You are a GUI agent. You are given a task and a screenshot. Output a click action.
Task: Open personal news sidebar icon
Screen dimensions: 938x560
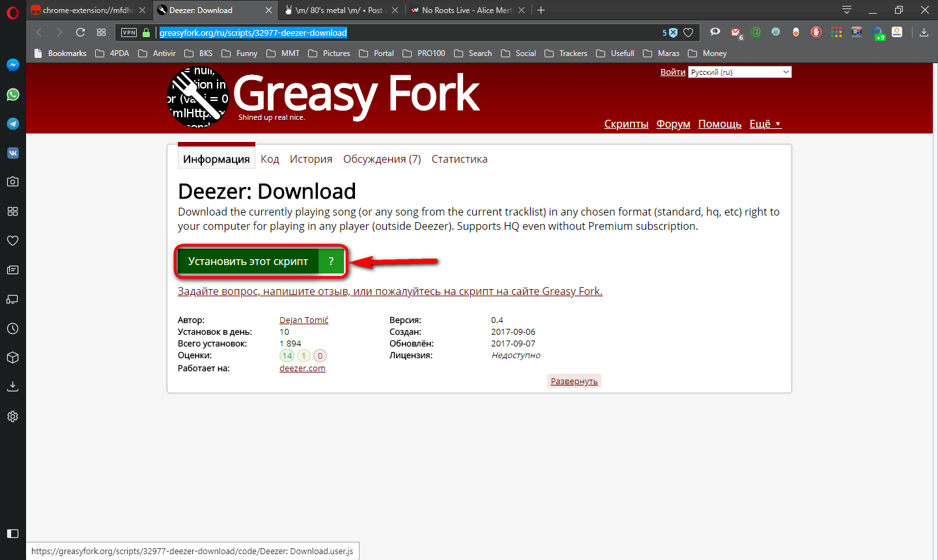click(12, 270)
